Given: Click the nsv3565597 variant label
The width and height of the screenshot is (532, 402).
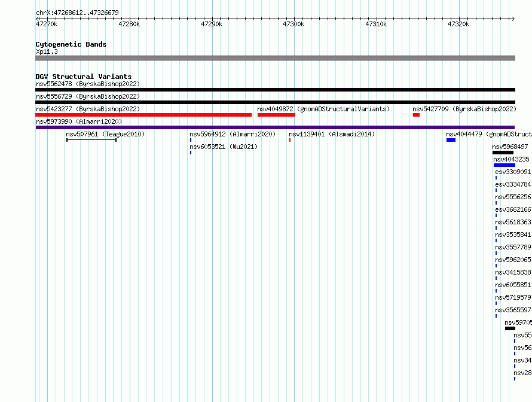Looking at the screenshot, I should [513, 310].
